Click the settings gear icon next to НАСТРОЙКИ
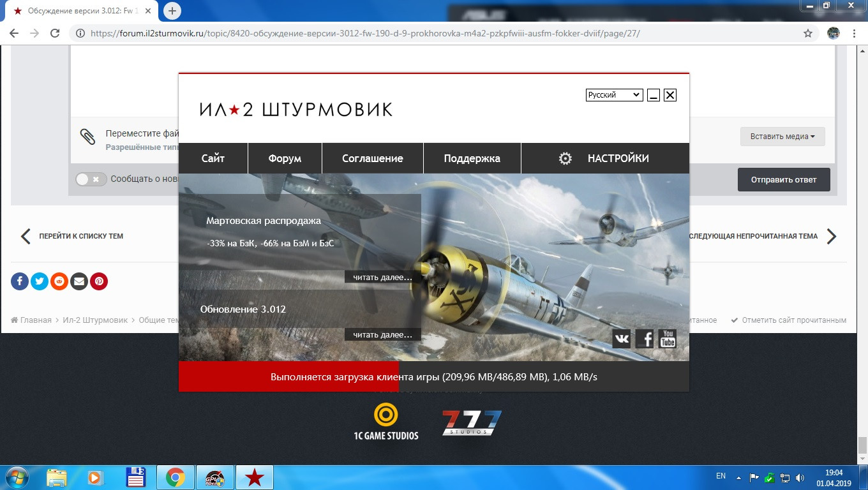Screen dimensions: 868x490 (565, 159)
